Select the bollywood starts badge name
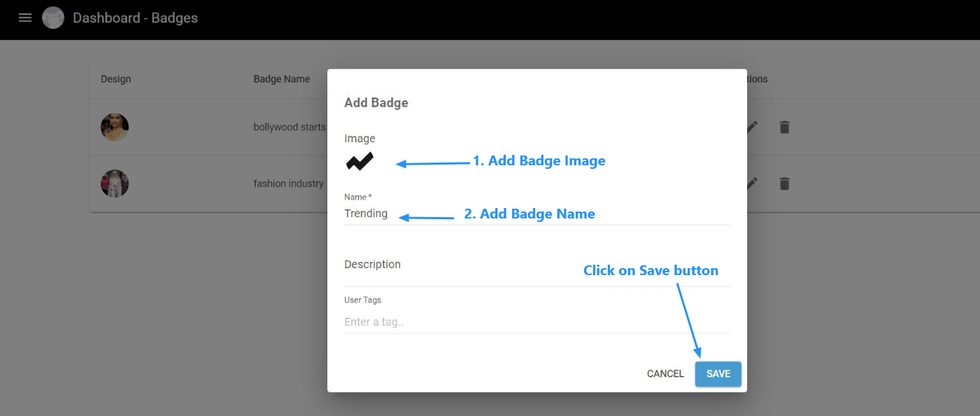 [290, 127]
